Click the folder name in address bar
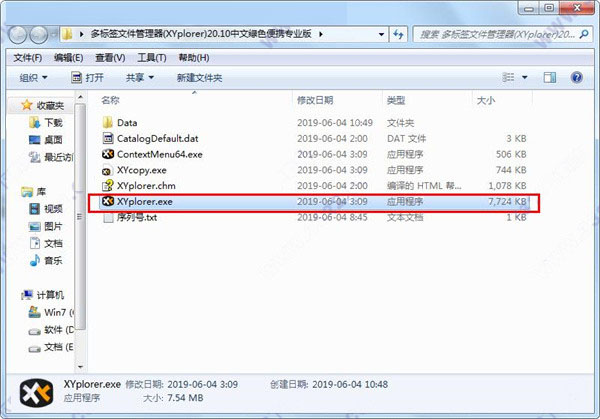 click(x=201, y=34)
